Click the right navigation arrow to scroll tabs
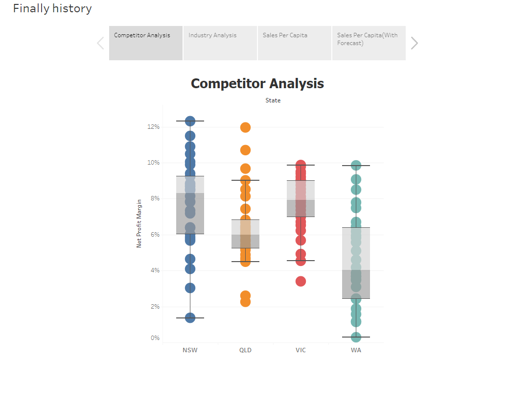 [414, 43]
